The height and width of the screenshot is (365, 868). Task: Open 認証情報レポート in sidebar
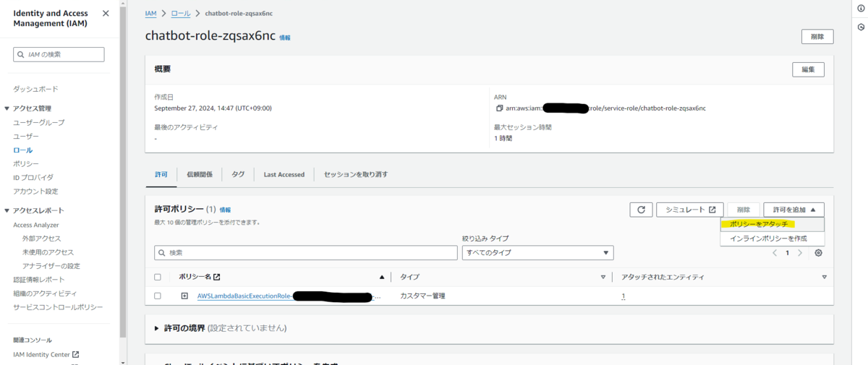click(38, 280)
